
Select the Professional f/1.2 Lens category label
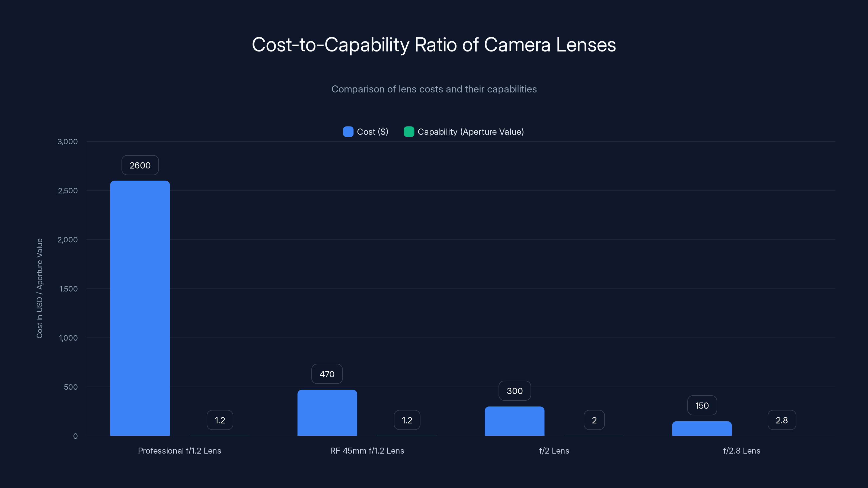point(180,451)
